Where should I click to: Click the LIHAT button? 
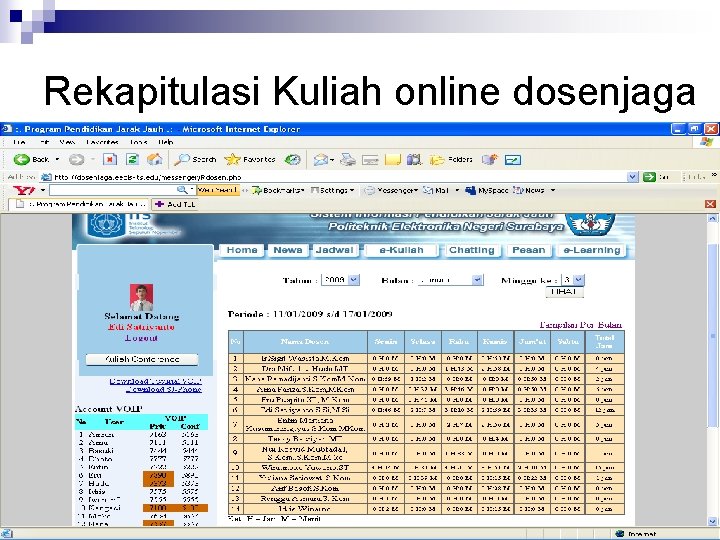(564, 292)
